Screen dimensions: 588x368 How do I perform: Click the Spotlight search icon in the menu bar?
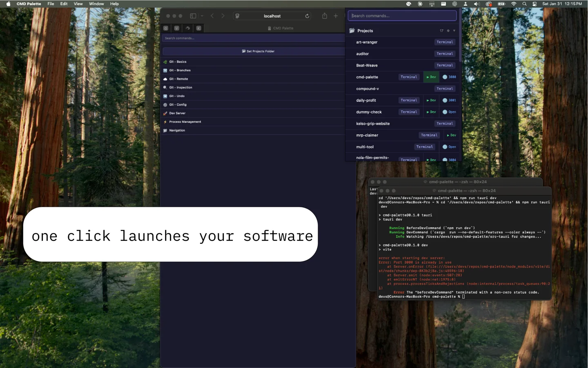tap(524, 4)
